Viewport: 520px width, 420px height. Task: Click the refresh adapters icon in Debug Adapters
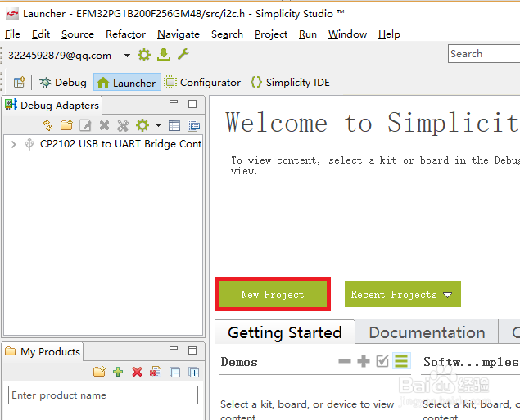click(48, 125)
